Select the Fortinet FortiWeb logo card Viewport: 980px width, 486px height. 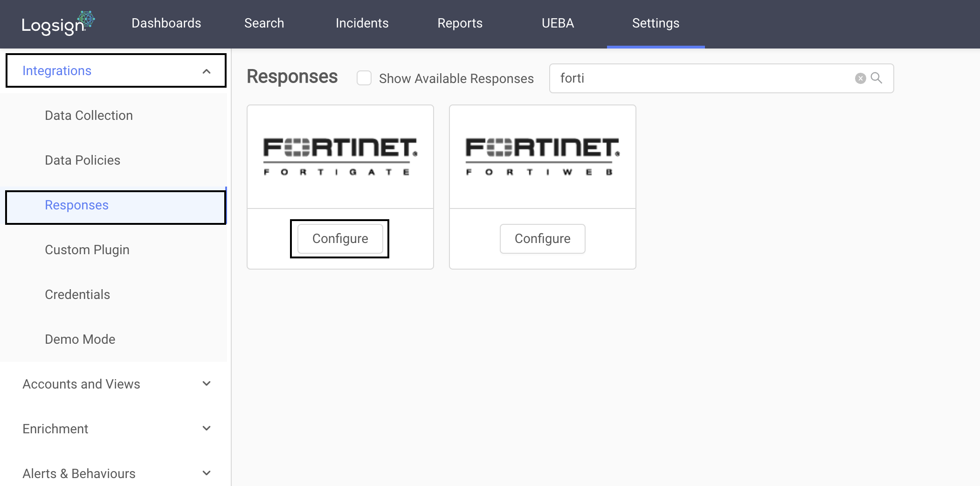(543, 157)
